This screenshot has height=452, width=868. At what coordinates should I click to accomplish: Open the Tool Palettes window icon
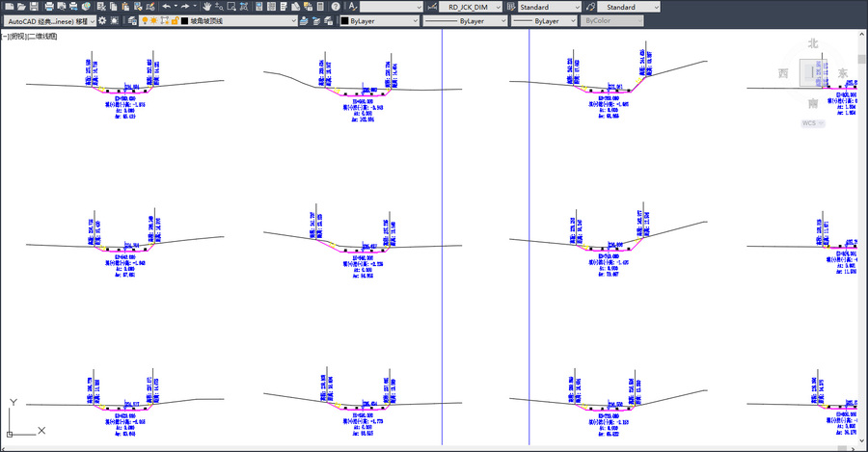[x=283, y=7]
